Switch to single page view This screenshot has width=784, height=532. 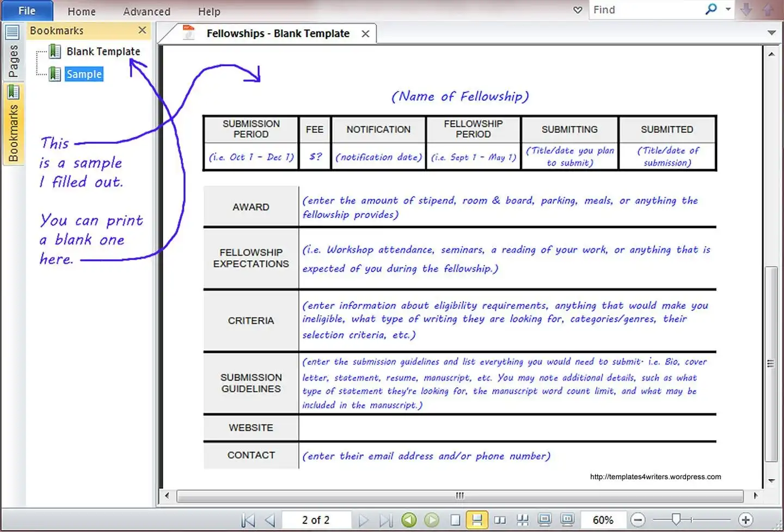tap(456, 520)
